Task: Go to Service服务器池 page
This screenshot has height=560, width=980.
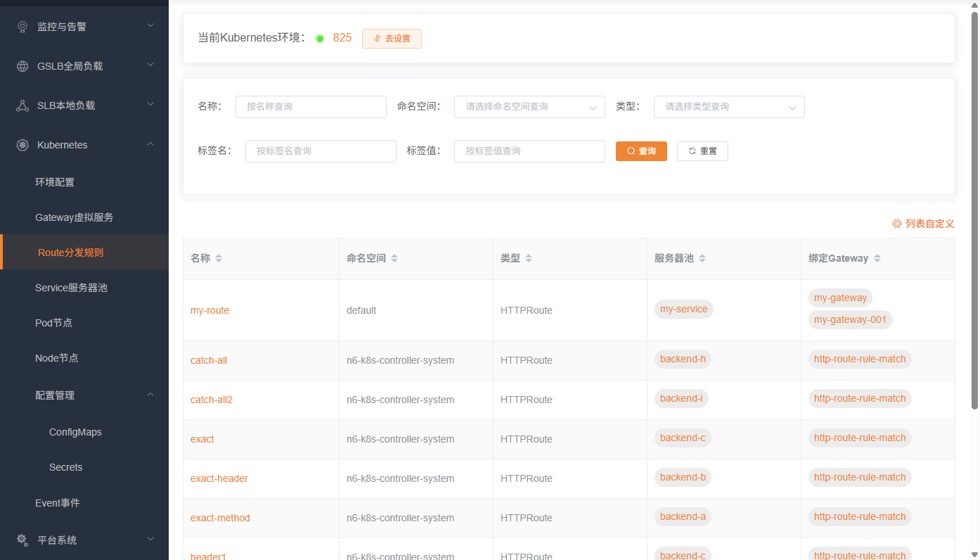Action: coord(71,288)
